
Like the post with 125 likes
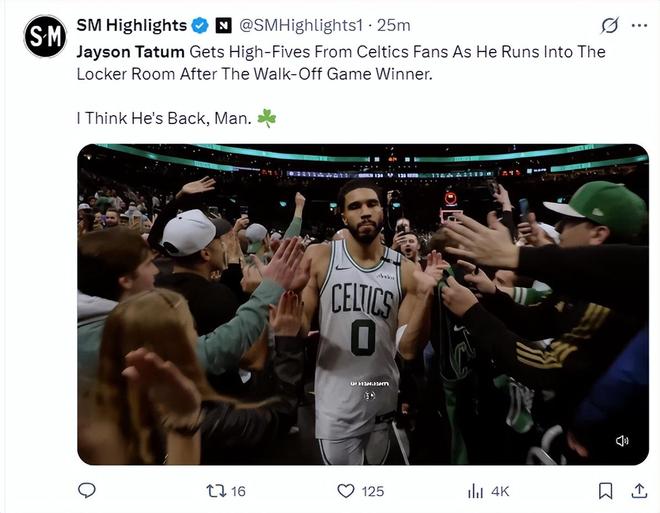coord(346,491)
